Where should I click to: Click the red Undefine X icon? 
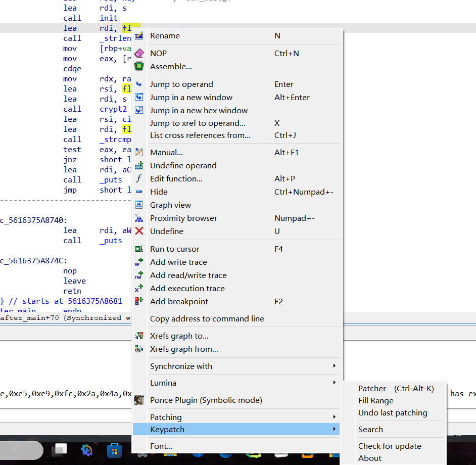(139, 231)
